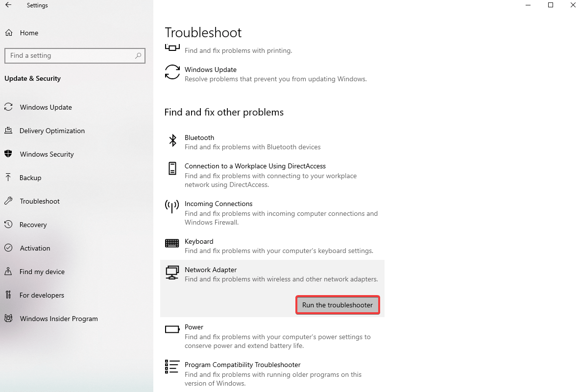Select the Windows Security shield icon
Image resolution: width=580 pixels, height=392 pixels.
pos(8,154)
